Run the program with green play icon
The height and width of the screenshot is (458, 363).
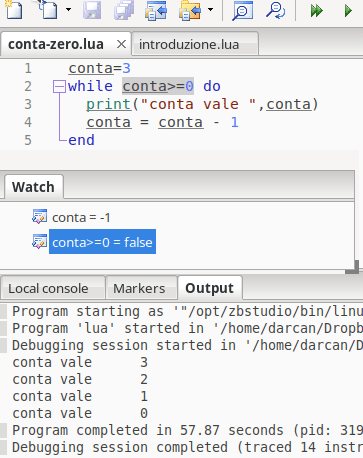tap(348, 11)
